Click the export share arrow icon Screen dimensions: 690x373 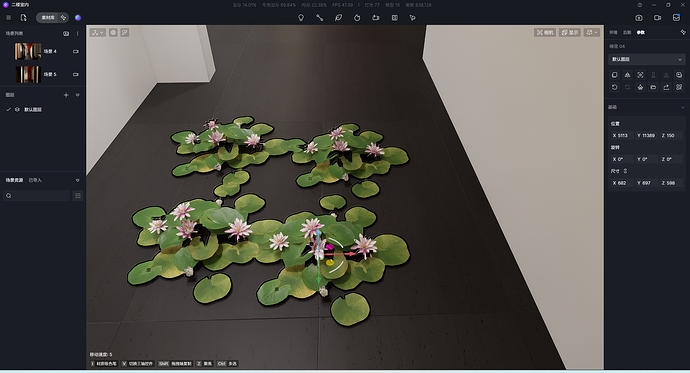(x=666, y=87)
